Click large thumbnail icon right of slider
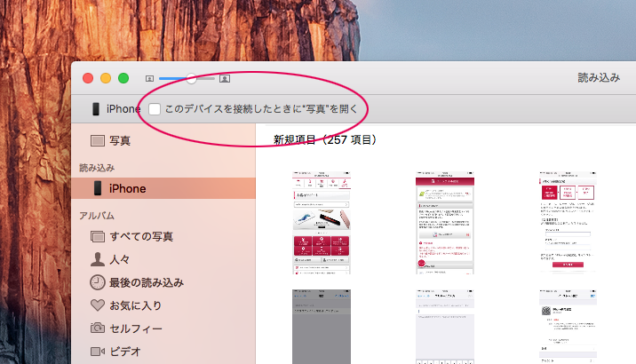This screenshot has width=636, height=364. click(x=225, y=79)
